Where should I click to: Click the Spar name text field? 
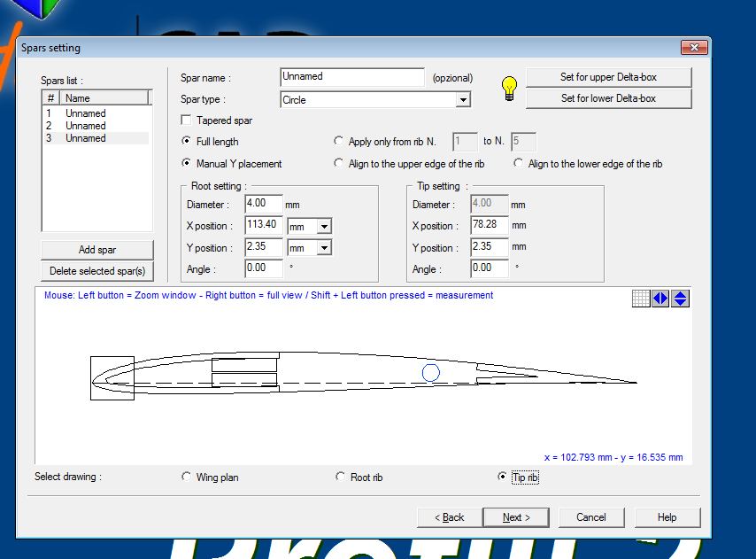(351, 77)
